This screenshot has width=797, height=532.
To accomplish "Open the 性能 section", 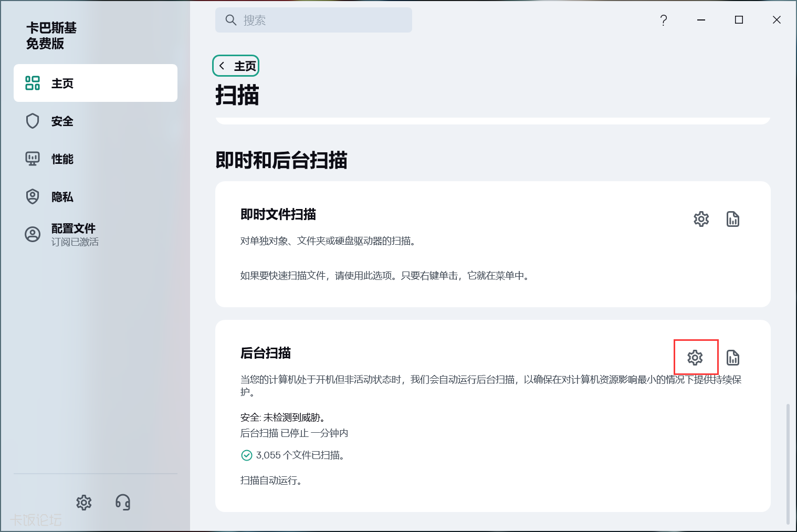I will [96, 159].
